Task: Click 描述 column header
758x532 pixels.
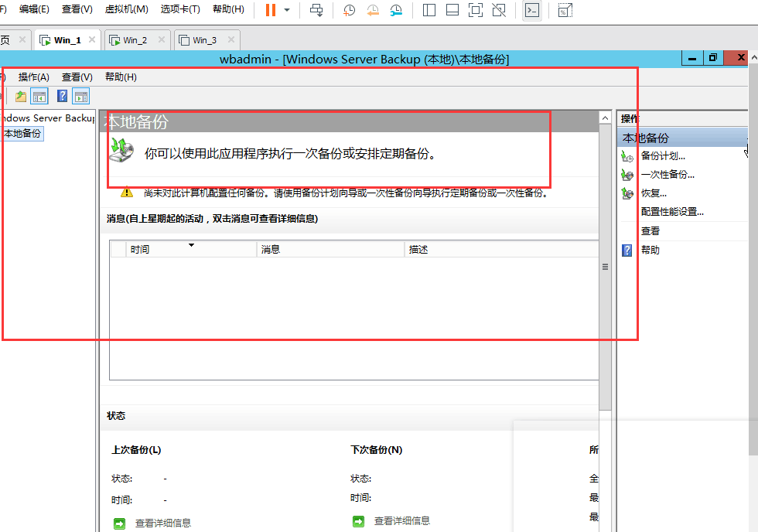Action: click(501, 249)
